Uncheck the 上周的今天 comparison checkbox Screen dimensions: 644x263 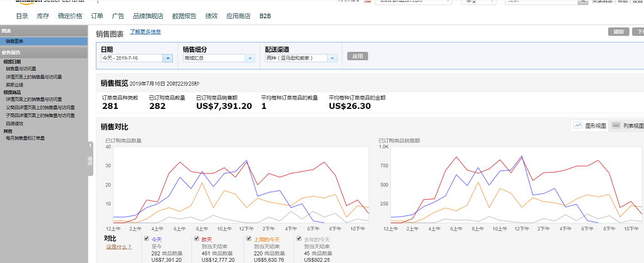pos(249,239)
